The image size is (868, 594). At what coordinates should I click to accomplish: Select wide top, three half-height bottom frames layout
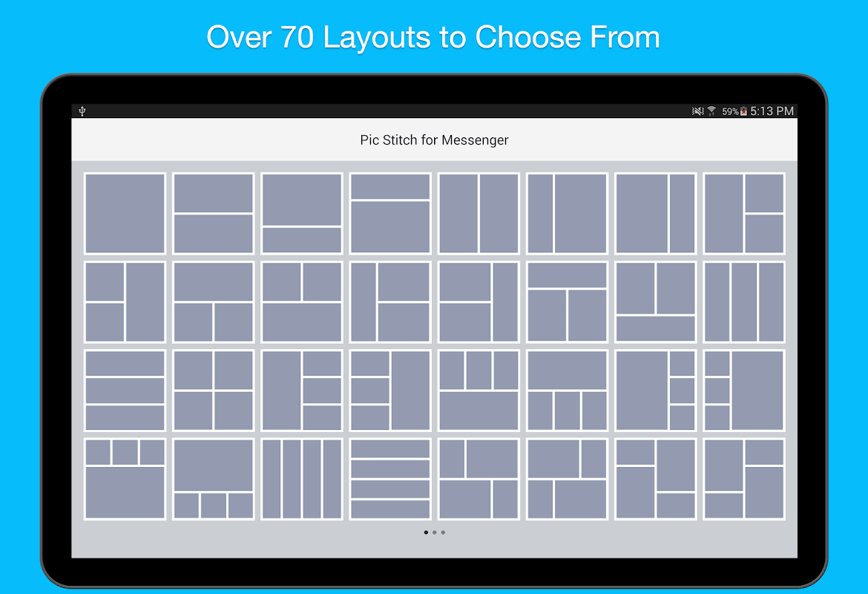pyautogui.click(x=567, y=391)
